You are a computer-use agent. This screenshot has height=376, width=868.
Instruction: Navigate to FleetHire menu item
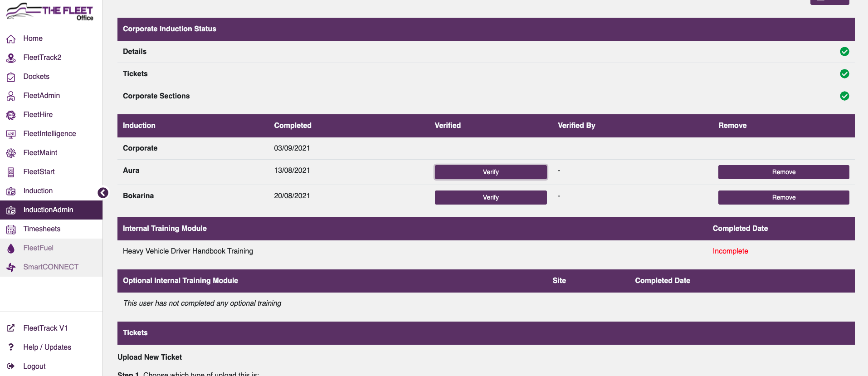[x=51, y=115]
